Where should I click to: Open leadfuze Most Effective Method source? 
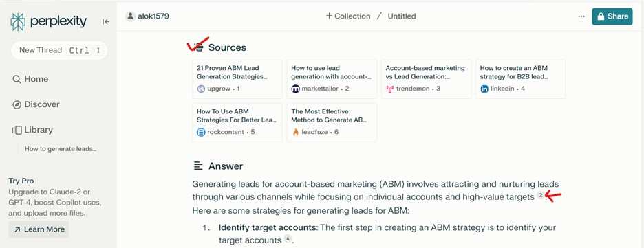[332, 122]
